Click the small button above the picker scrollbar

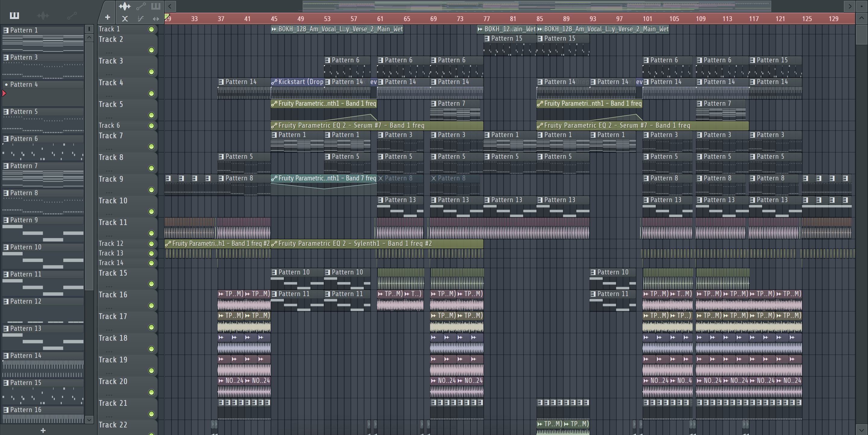pos(89,29)
